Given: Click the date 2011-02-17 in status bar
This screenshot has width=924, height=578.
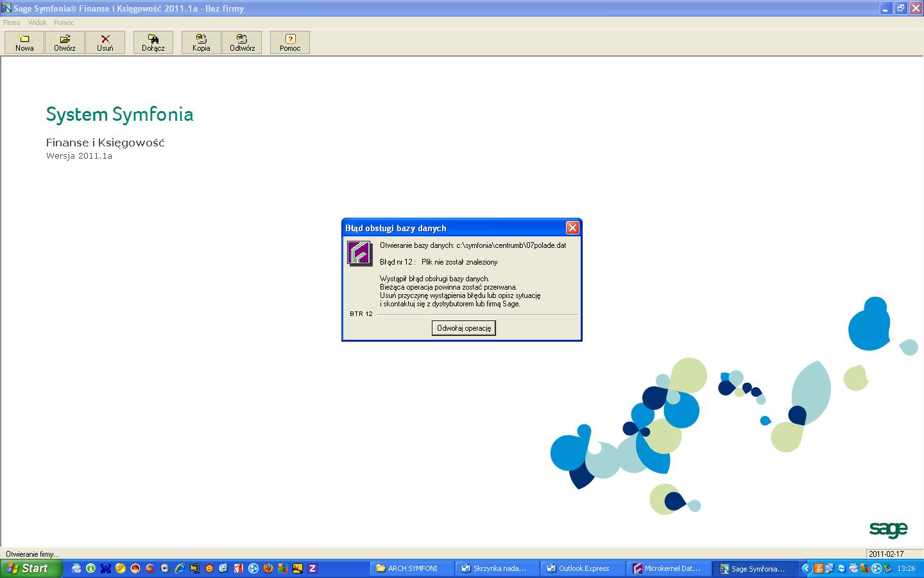Looking at the screenshot, I should [x=886, y=554].
